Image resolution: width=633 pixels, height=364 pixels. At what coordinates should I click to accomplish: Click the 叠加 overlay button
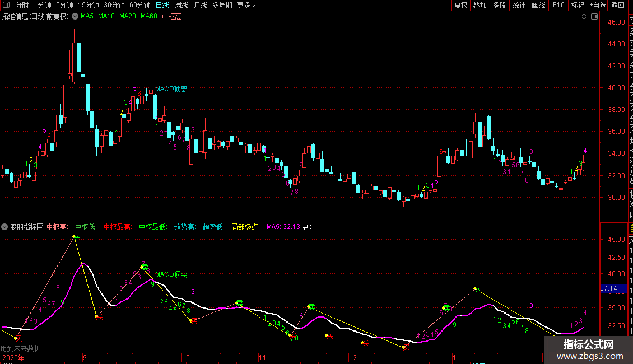click(x=480, y=5)
